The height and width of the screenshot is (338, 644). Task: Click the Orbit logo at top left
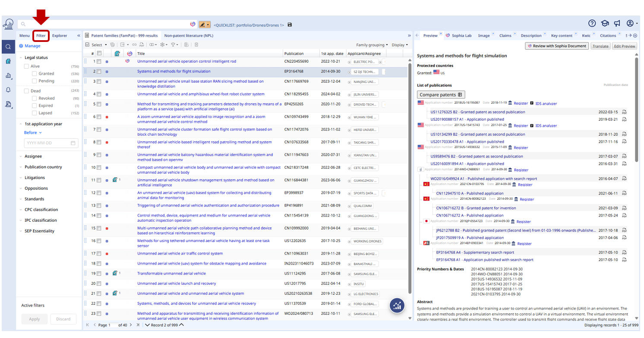[8, 25]
